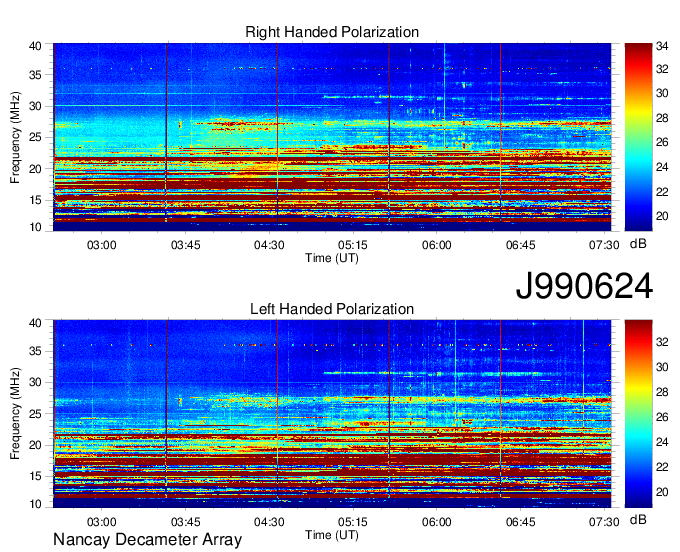680x552 pixels.
Task: Click "03:00" time tick under Right Handed plot
Action: (x=101, y=245)
